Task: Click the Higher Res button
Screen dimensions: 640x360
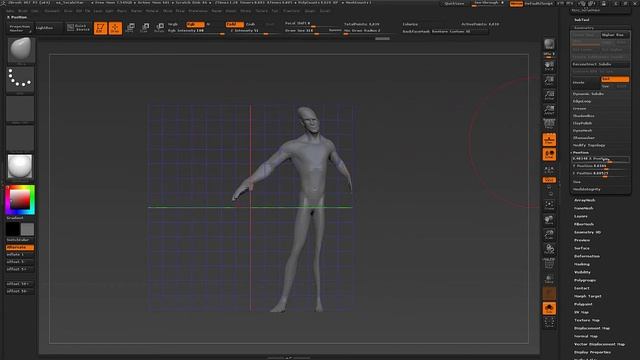Action: (614, 35)
